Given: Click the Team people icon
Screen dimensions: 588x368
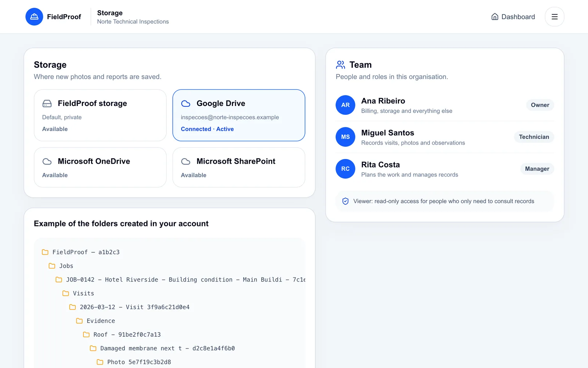Looking at the screenshot, I should (341, 65).
